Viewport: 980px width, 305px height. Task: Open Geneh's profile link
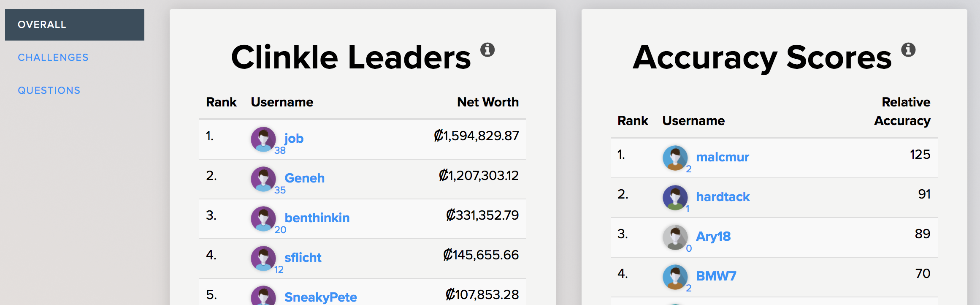[304, 178]
